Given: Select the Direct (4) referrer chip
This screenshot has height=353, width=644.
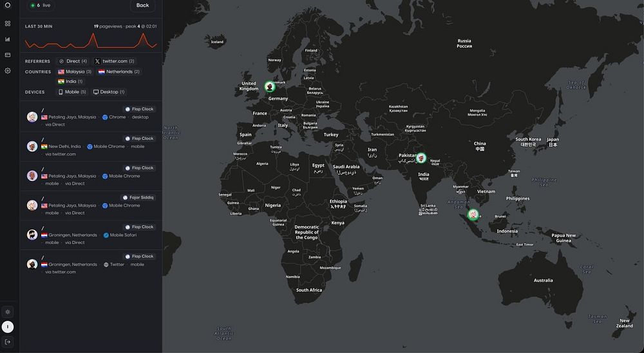Looking at the screenshot, I should click(73, 61).
